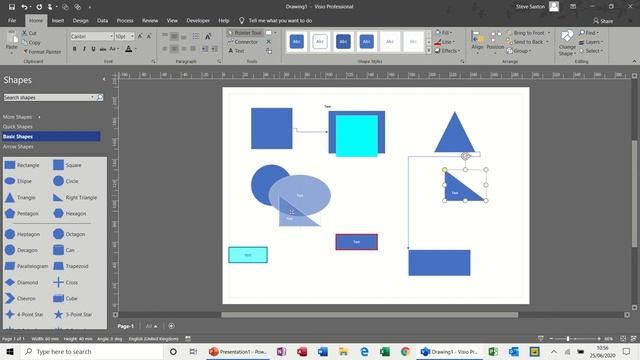Collapse the Shapes pane arrow
Image resolution: width=640 pixels, height=360 pixels.
click(104, 79)
